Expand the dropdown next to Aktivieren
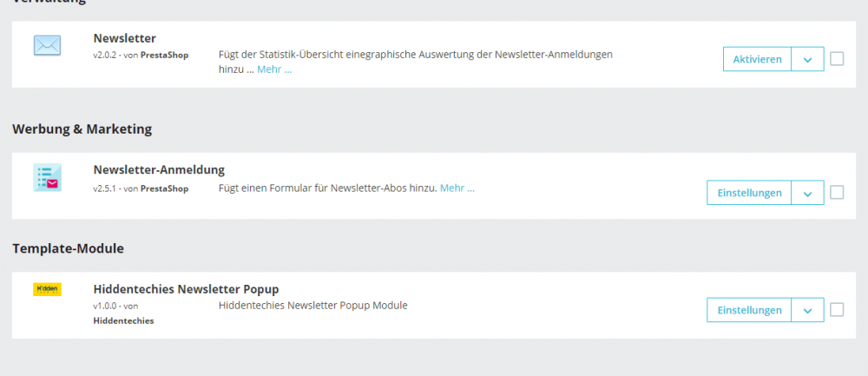Image resolution: width=868 pixels, height=376 pixels. coord(807,59)
